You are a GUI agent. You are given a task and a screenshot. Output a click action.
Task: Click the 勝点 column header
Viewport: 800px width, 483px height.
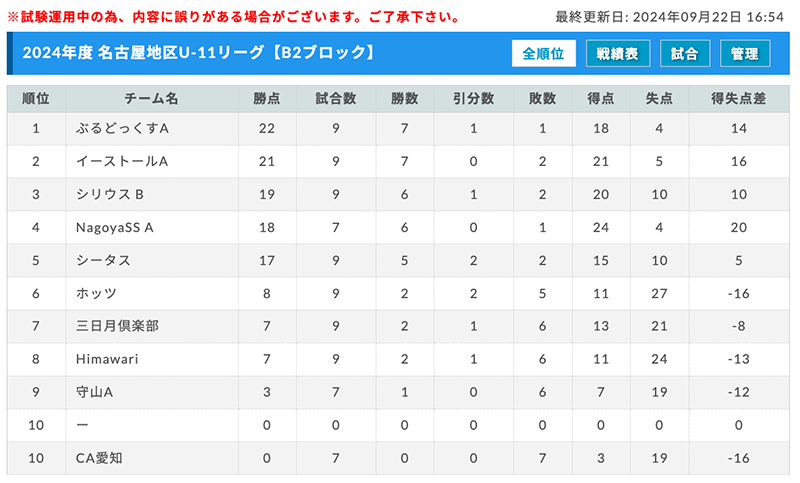coord(267,98)
